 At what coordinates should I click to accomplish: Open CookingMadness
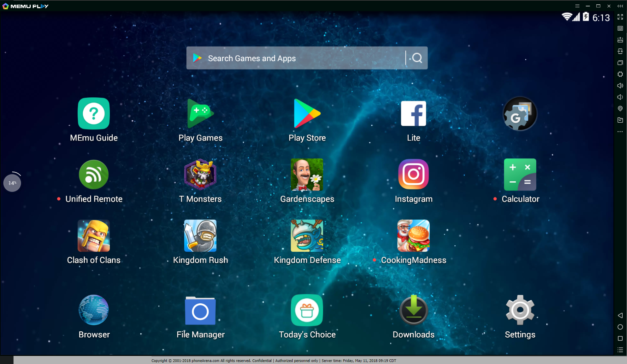pyautogui.click(x=413, y=236)
